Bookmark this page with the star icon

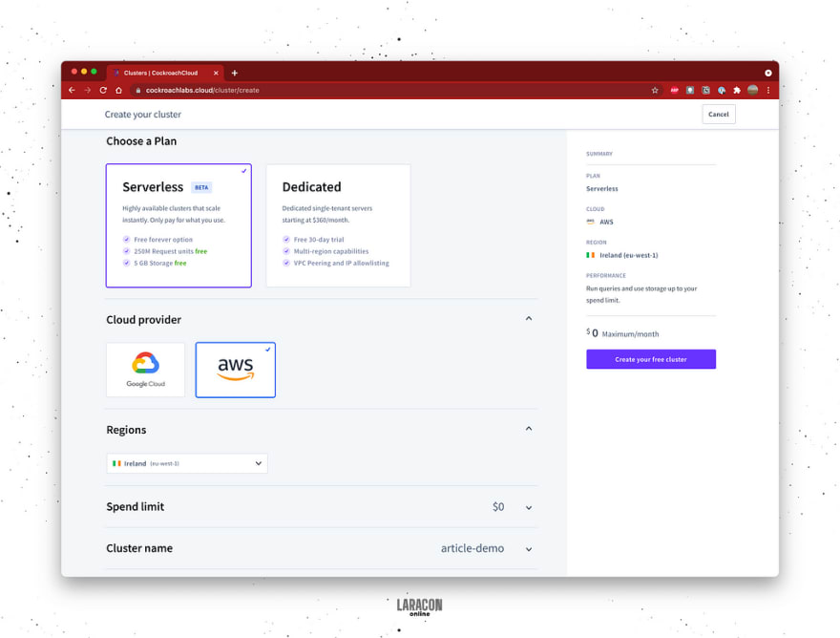(x=655, y=90)
